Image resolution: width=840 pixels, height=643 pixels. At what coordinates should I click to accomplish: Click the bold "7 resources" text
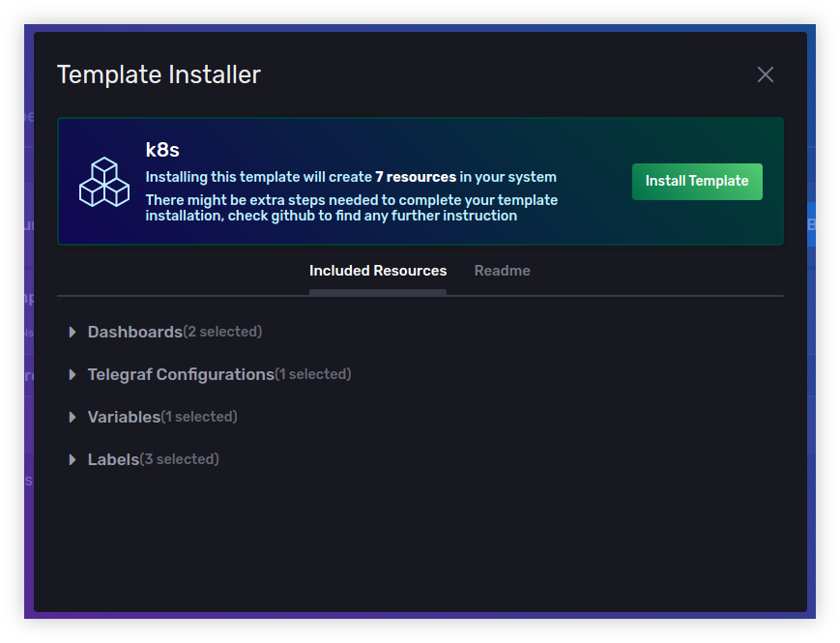click(416, 177)
